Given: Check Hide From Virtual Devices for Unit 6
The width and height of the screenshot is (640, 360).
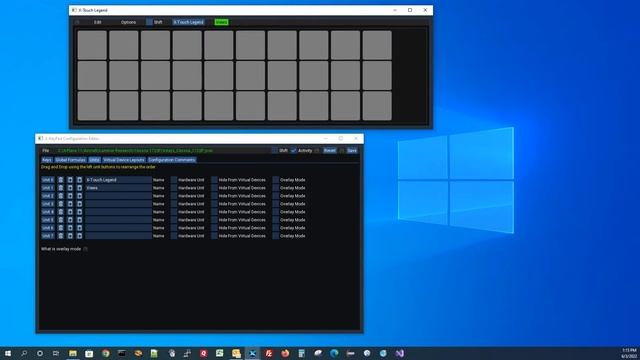Looking at the screenshot, I should [214, 228].
